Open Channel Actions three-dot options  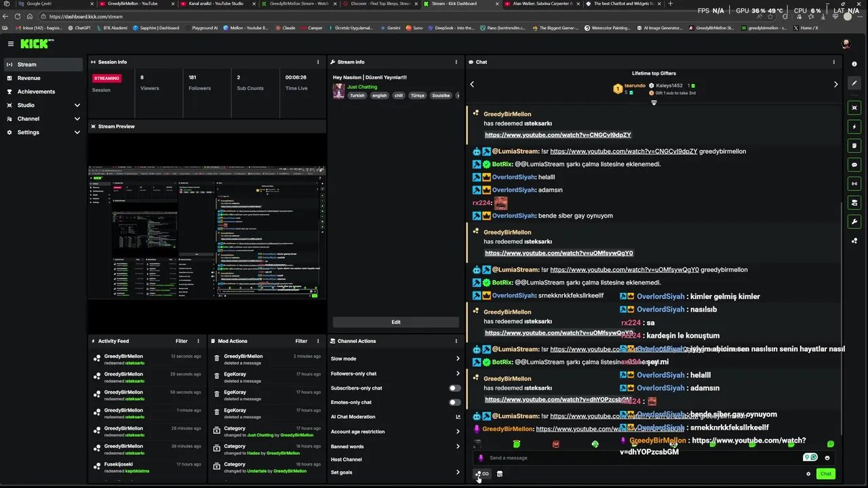coord(456,341)
